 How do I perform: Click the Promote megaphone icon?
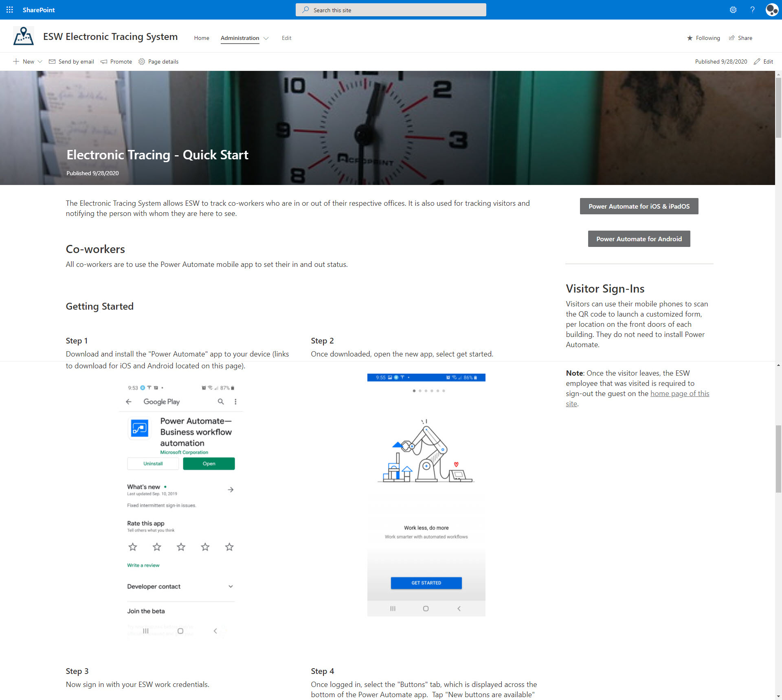[x=104, y=62]
